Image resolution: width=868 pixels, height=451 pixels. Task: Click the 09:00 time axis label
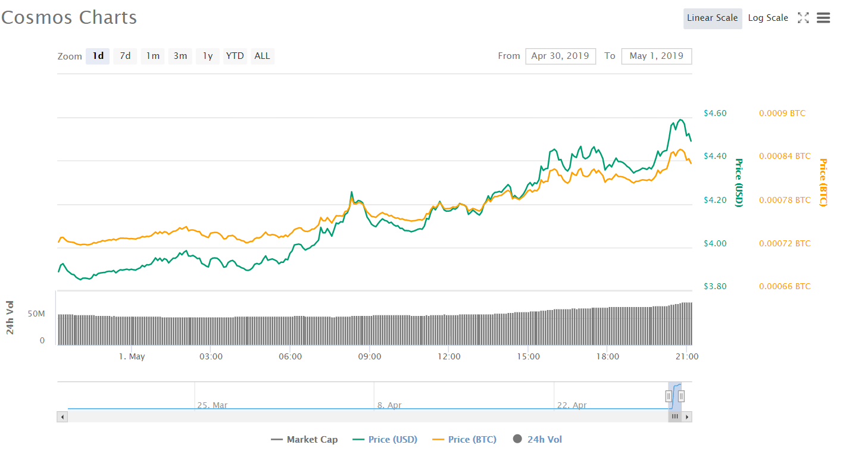pos(370,356)
